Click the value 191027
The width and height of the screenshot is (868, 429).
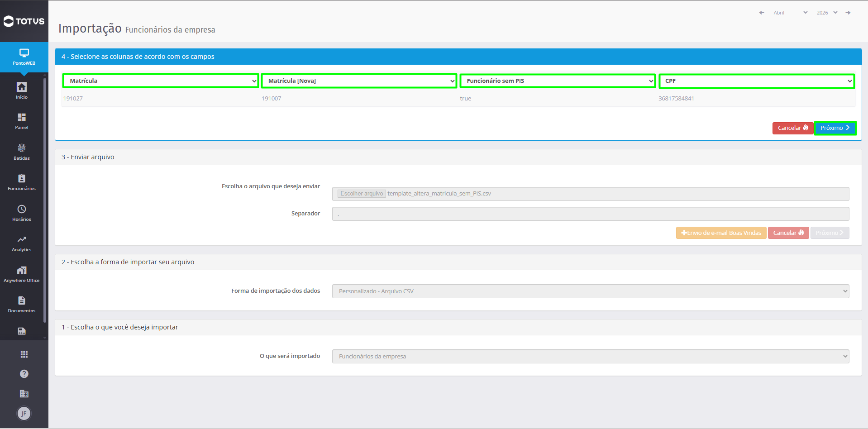pos(73,99)
